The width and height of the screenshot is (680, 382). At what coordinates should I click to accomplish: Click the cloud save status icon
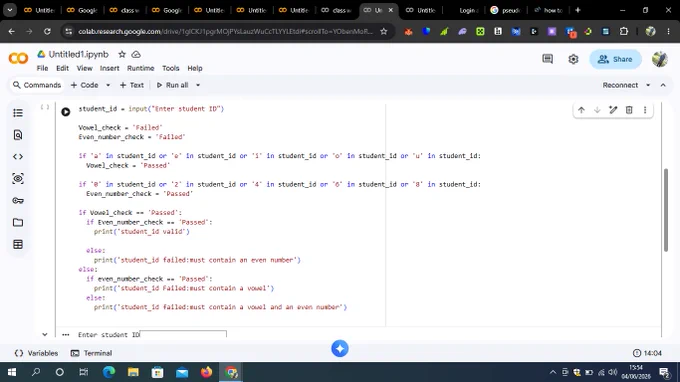pyautogui.click(x=136, y=54)
